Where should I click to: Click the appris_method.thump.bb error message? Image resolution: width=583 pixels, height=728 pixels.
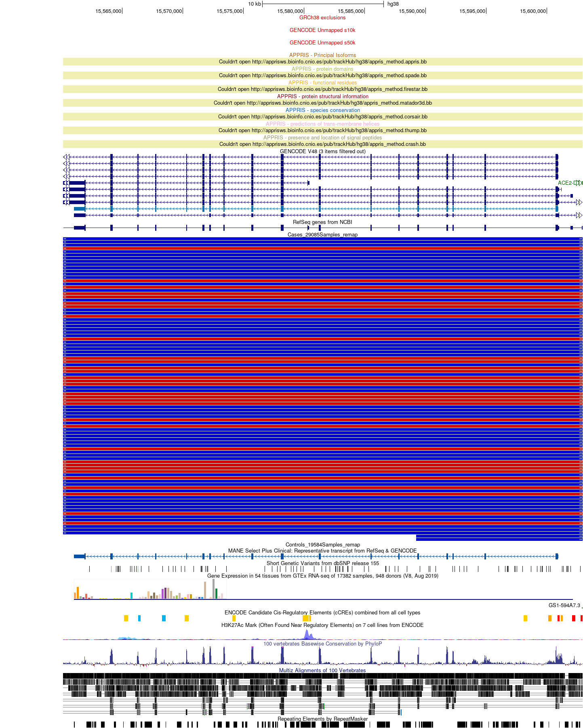[322, 131]
